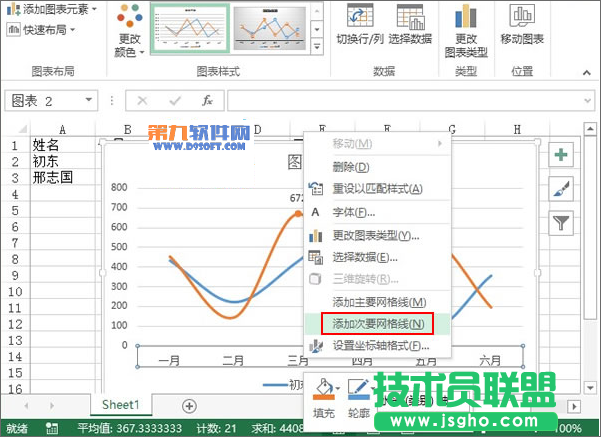Click sheet tab scroll right arrow
601x437 pixels.
click(x=52, y=406)
